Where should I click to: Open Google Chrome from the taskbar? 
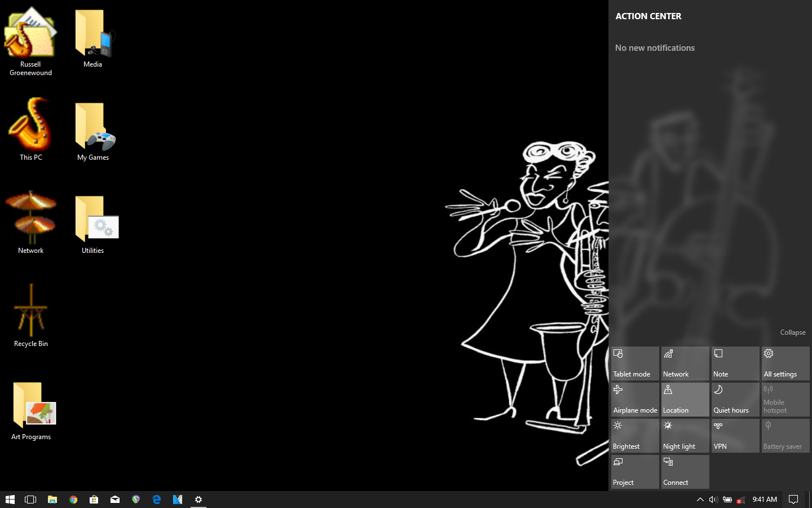click(x=73, y=500)
